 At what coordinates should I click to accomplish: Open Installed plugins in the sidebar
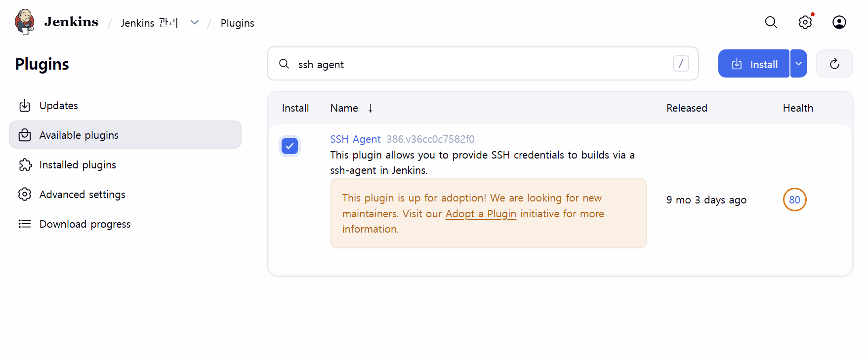(x=125, y=164)
